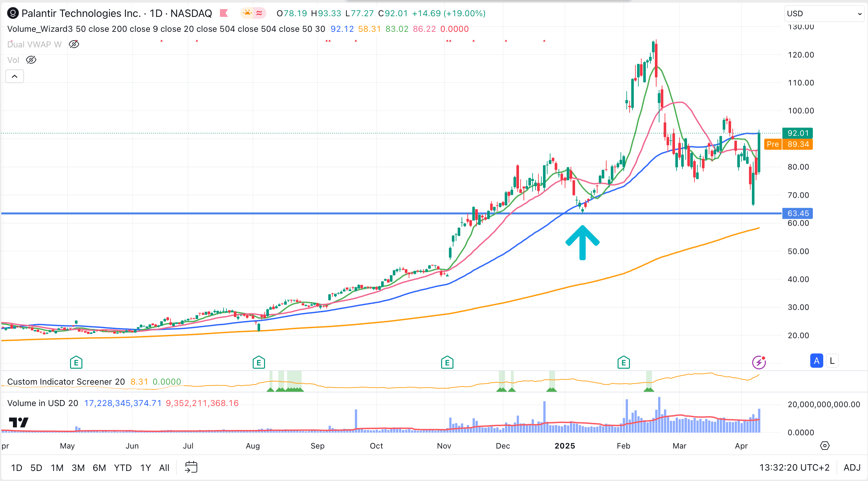
Task: Click the pink 86.22 moving average value
Action: tap(424, 29)
